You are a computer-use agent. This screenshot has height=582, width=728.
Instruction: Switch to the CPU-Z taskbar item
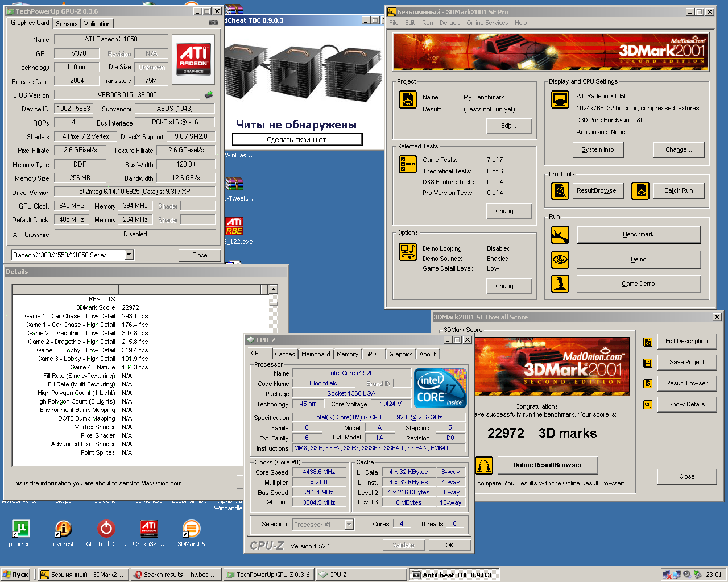[x=361, y=575]
